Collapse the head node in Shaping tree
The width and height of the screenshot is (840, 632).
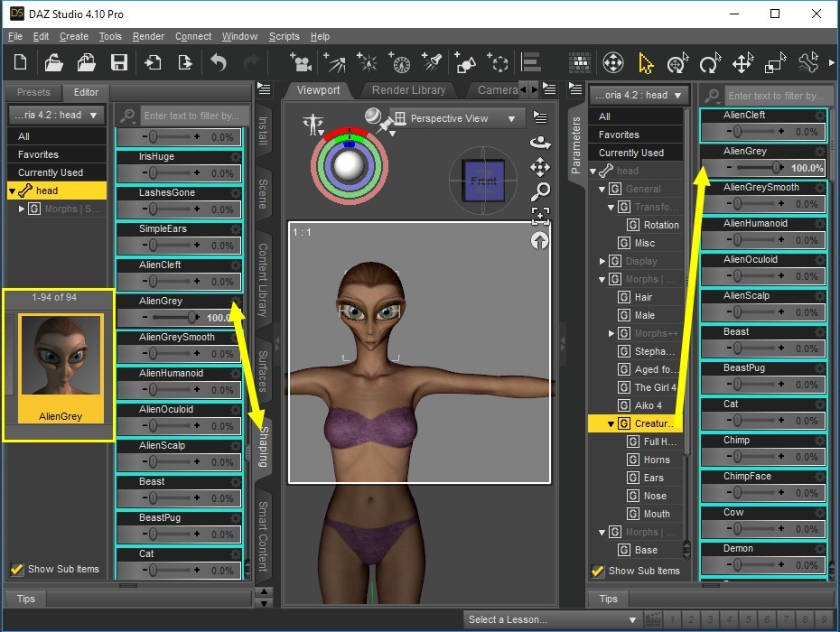[x=12, y=191]
